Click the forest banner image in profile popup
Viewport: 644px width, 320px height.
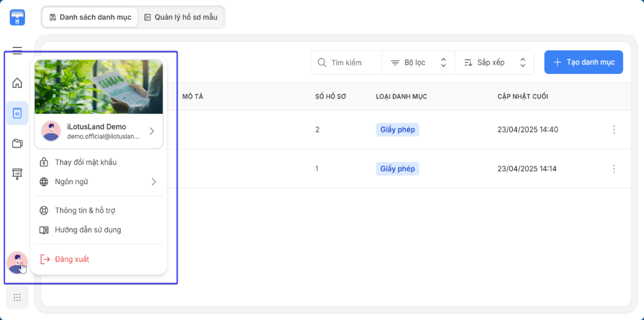coord(99,87)
